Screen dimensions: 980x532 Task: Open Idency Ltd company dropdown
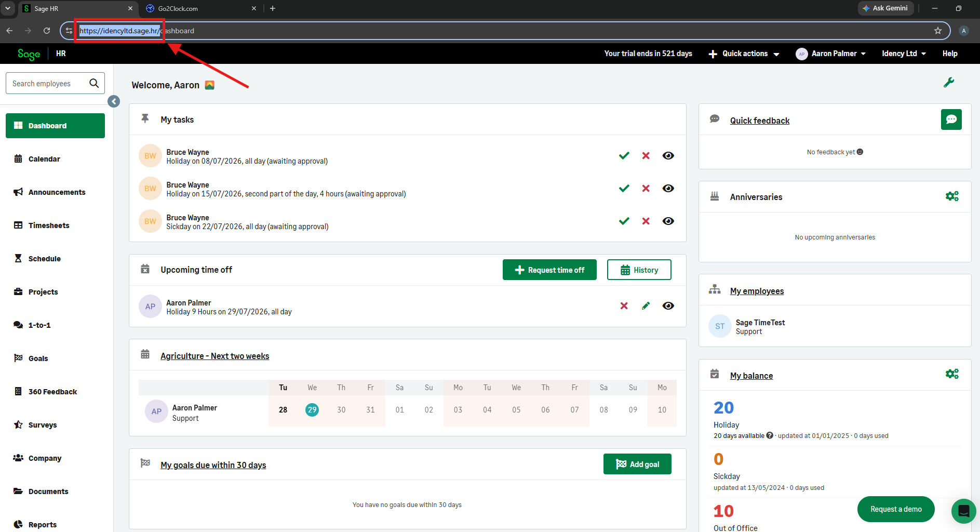click(904, 54)
